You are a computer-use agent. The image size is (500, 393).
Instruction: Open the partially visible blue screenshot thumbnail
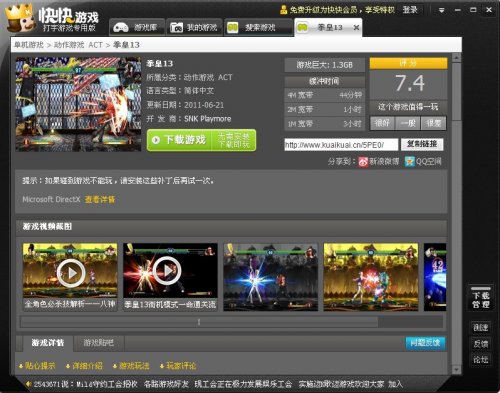(x=435, y=277)
